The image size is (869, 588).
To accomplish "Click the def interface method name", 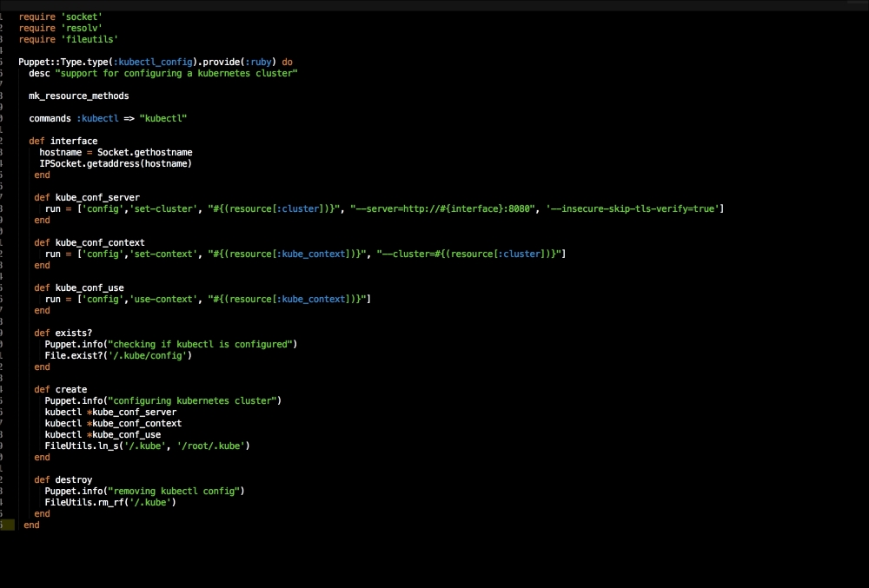I will point(74,141).
